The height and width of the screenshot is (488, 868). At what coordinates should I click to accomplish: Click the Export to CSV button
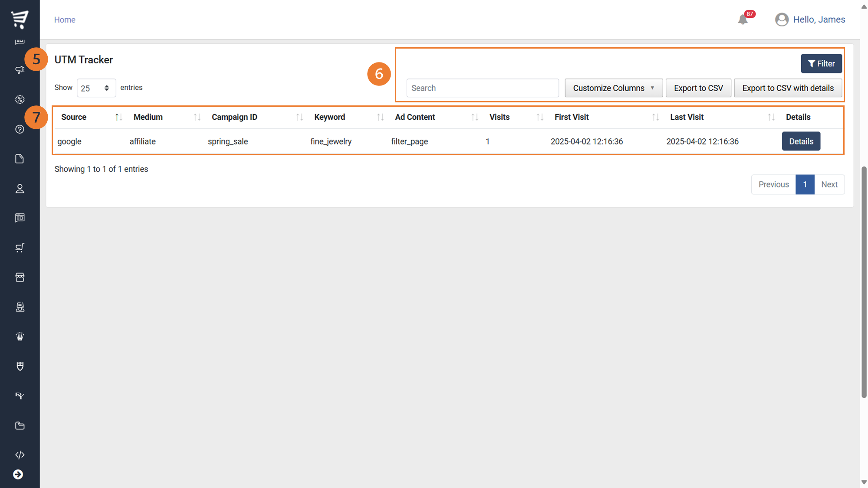(698, 88)
